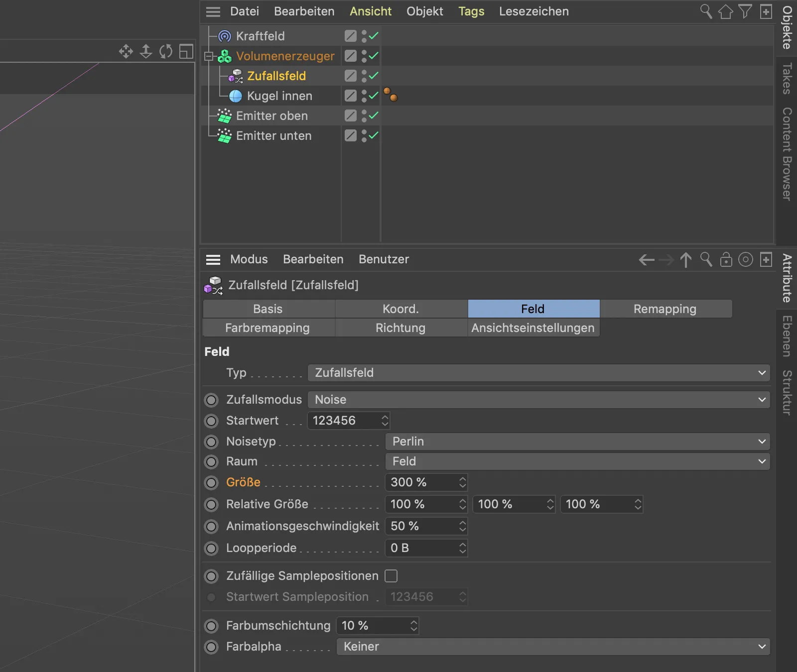The image size is (797, 672).
Task: Lock the element with the Attribute Manager padlock
Action: [726, 259]
